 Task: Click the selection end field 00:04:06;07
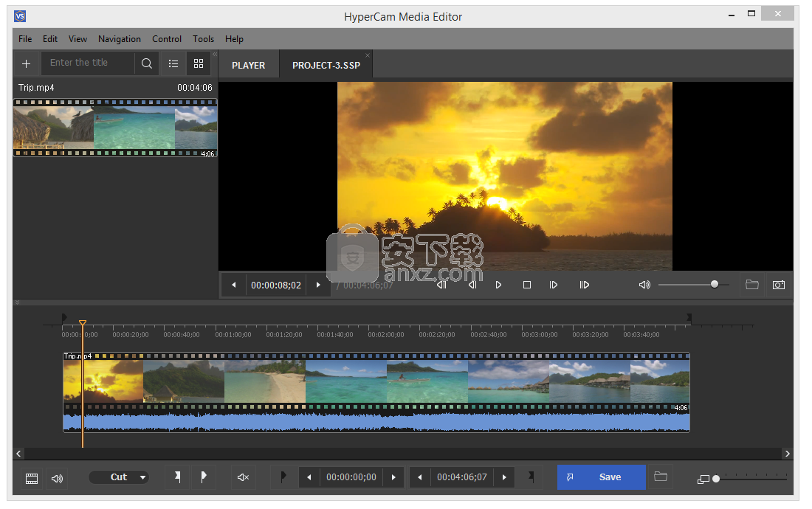coord(462,477)
